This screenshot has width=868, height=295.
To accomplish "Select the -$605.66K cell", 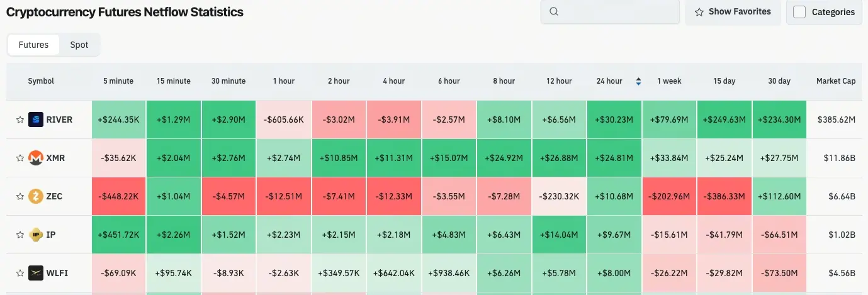I will coord(283,120).
